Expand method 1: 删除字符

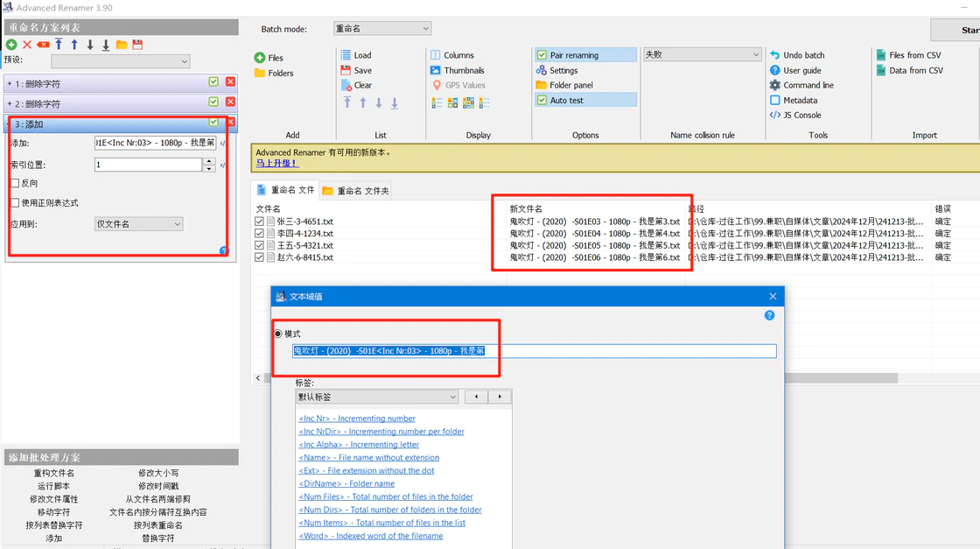click(x=10, y=84)
